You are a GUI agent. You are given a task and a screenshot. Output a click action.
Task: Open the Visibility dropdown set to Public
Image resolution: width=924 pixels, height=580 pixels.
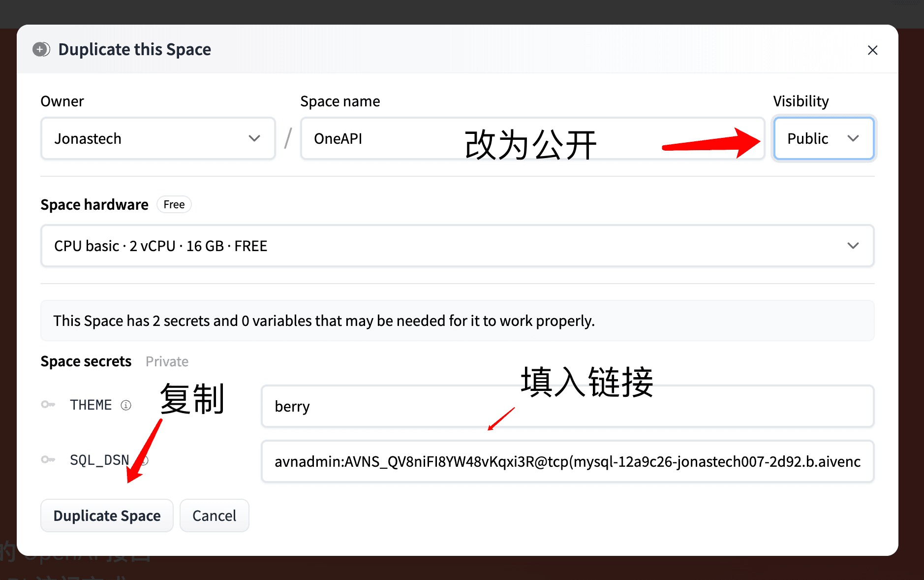coord(824,138)
